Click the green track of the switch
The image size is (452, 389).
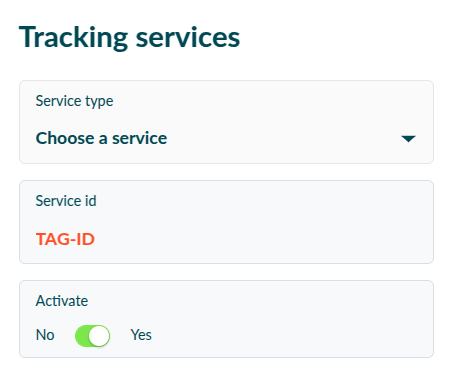tap(82, 336)
